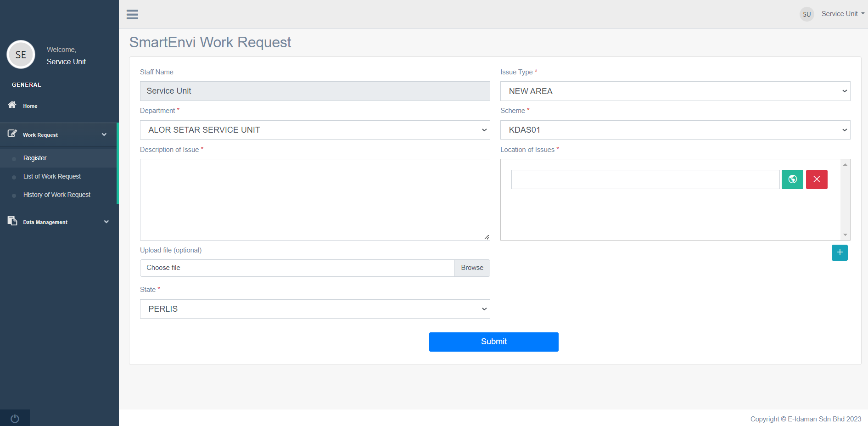The image size is (868, 426).
Task: Open List of Work Request page
Action: click(x=52, y=176)
